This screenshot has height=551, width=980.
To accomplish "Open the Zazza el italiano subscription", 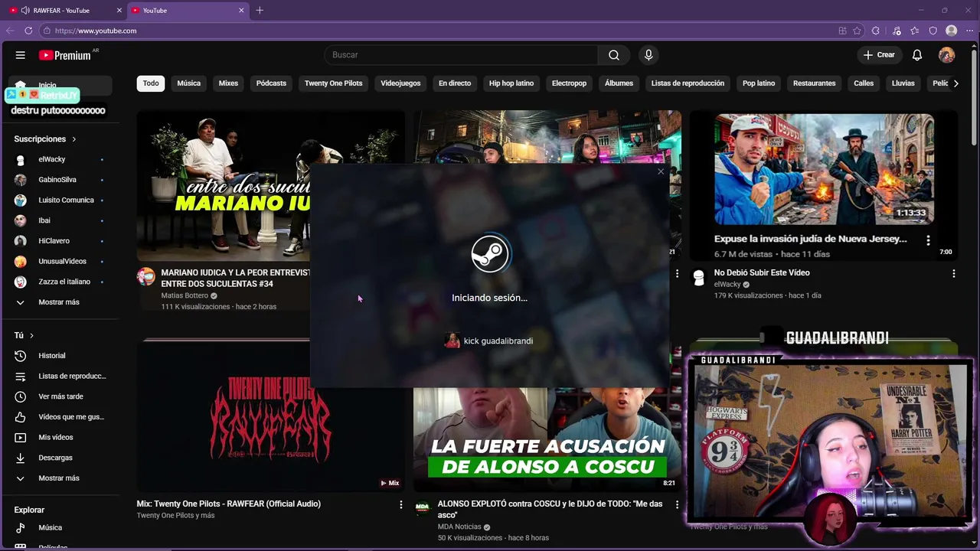I will [62, 282].
